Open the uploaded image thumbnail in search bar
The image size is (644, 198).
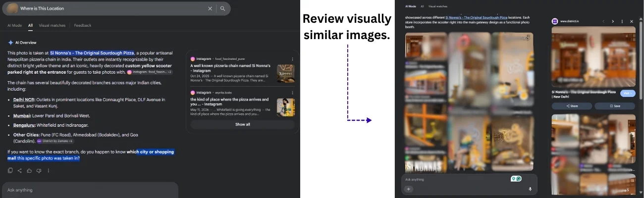click(13, 8)
